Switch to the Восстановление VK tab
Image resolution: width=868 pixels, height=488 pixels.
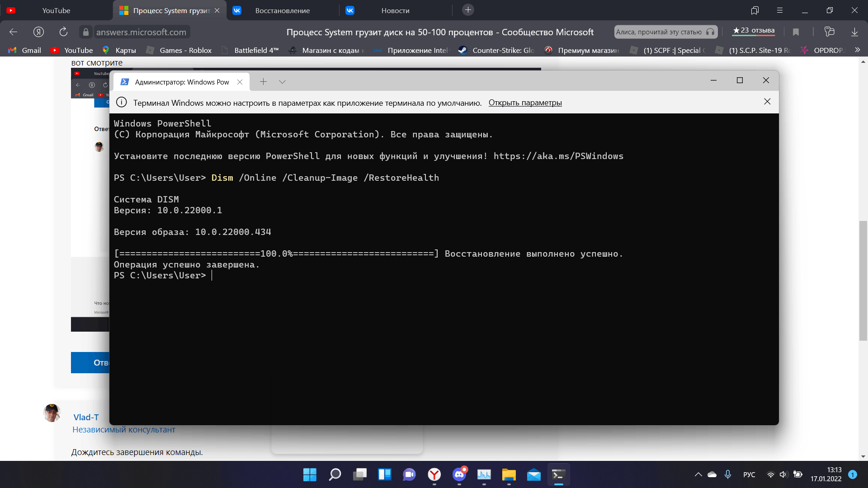(x=283, y=10)
